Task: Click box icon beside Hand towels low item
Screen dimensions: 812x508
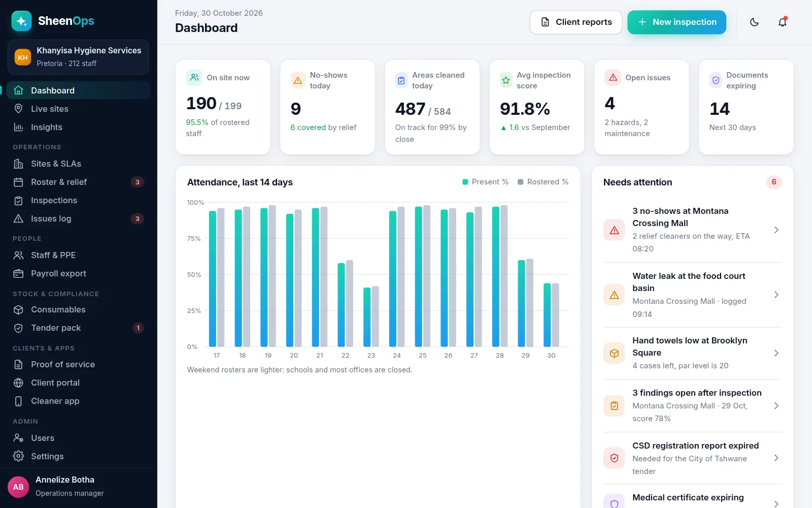Action: point(614,353)
